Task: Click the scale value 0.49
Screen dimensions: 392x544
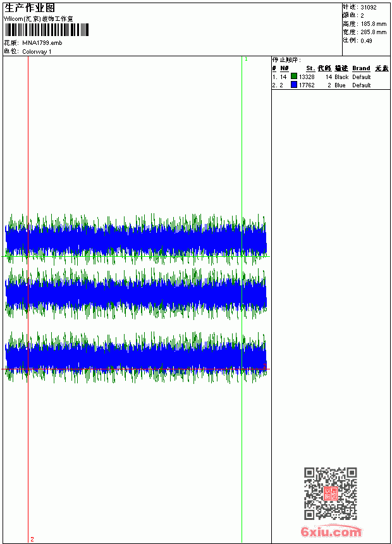Action: coord(366,41)
